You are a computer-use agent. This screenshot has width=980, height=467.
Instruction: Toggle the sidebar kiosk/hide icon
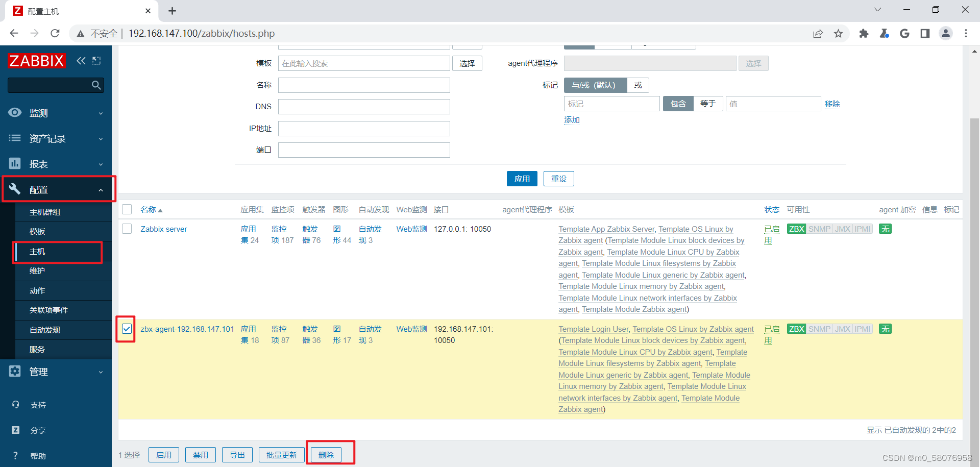[96, 61]
